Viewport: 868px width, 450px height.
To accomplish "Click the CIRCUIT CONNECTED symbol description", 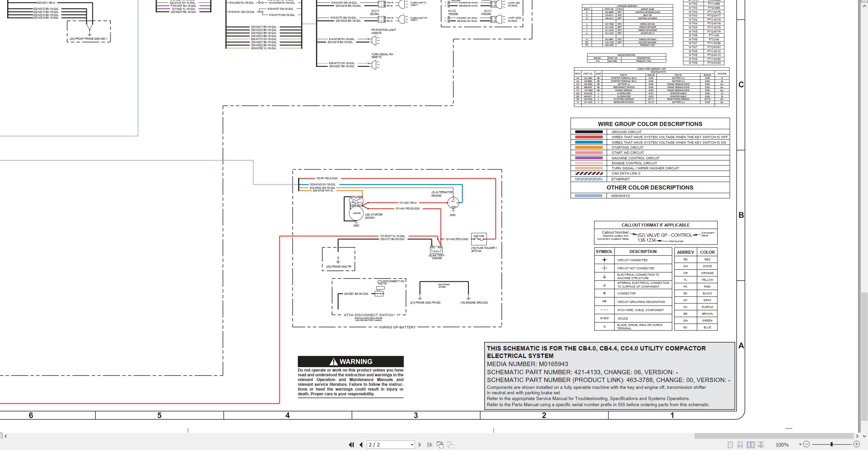I will coord(632,260).
